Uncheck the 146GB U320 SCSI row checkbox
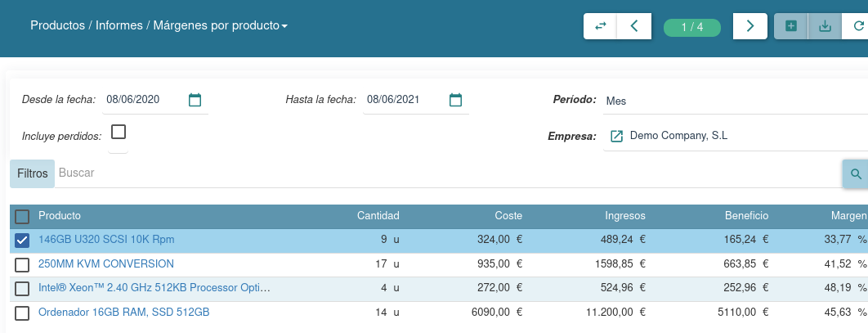868x333 pixels. tap(22, 240)
